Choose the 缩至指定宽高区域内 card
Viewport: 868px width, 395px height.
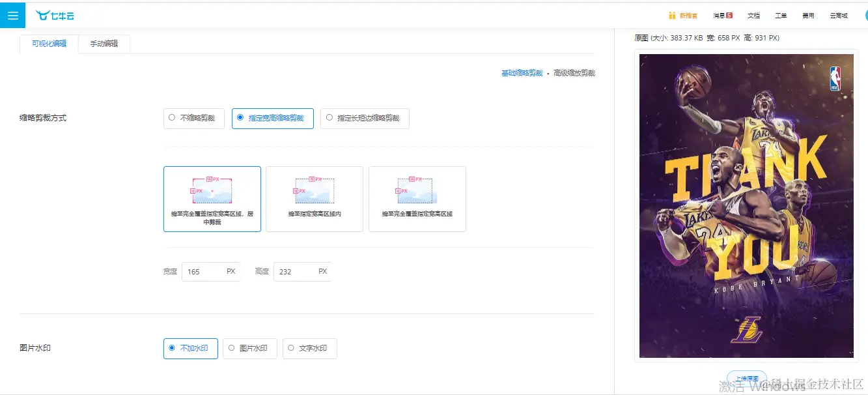(x=315, y=199)
